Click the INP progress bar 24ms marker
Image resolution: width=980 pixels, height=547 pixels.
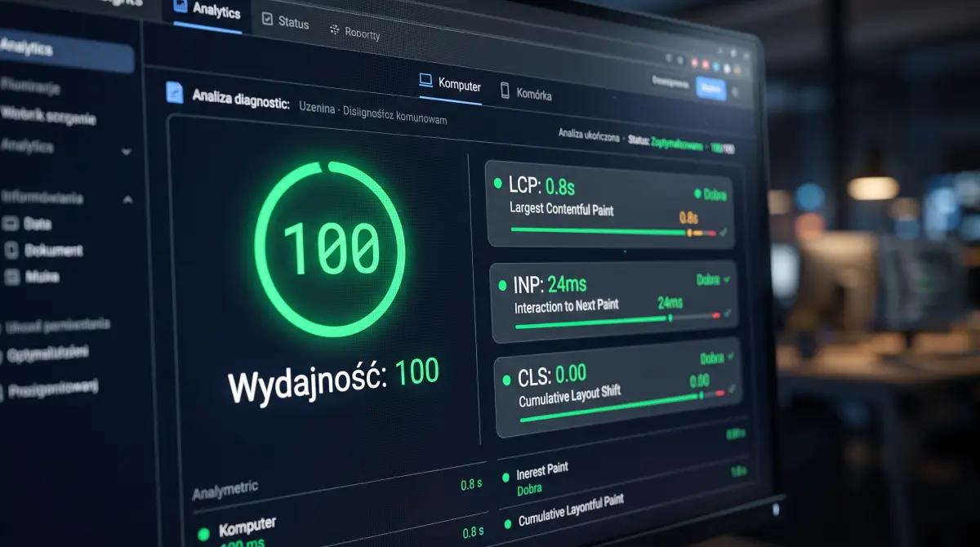click(670, 318)
